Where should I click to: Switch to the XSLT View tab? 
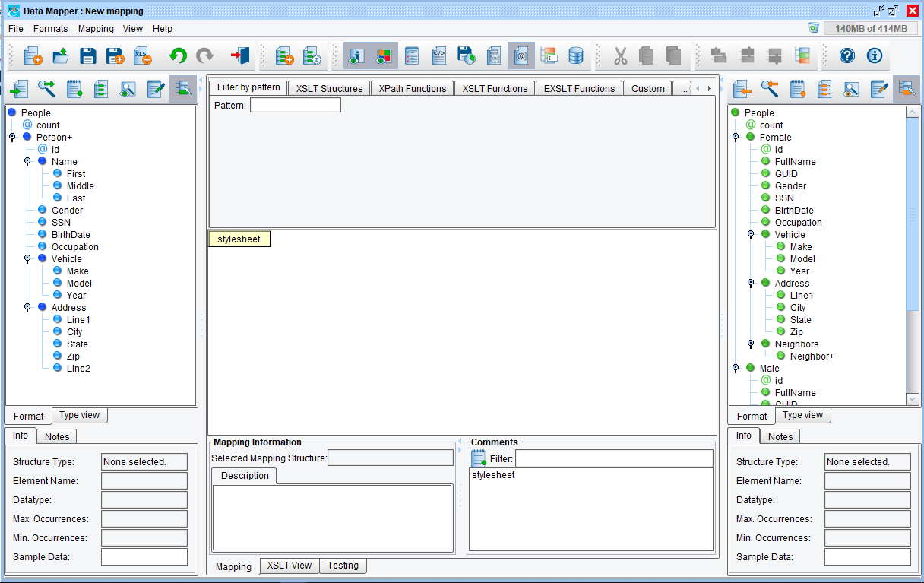(289, 566)
